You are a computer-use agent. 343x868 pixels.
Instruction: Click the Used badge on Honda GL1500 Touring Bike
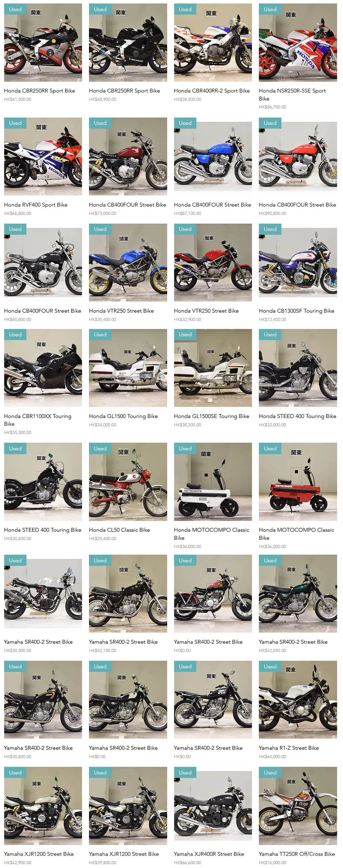click(100, 334)
